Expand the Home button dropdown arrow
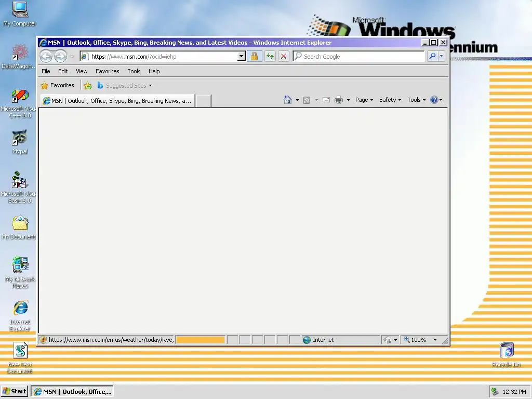This screenshot has width=532, height=399. click(x=297, y=100)
